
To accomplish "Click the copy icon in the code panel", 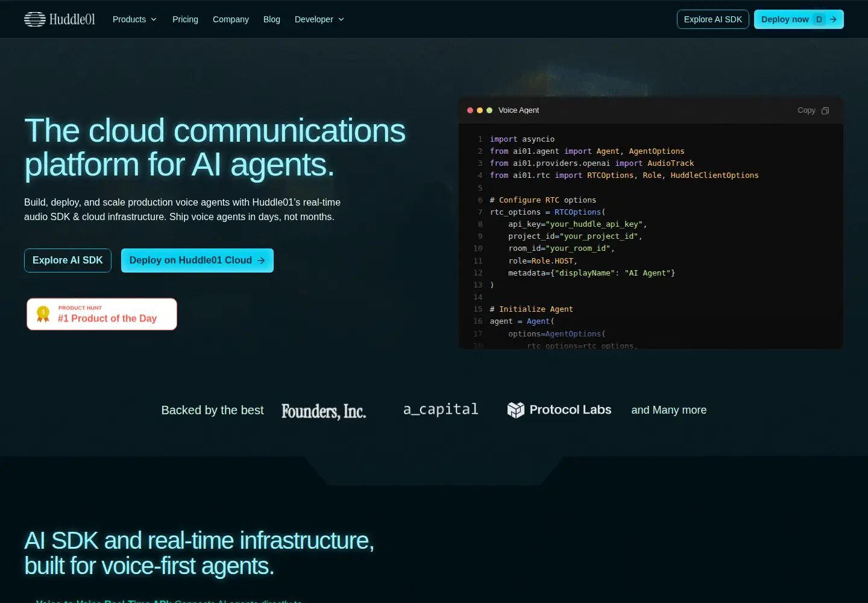I will pos(825,110).
